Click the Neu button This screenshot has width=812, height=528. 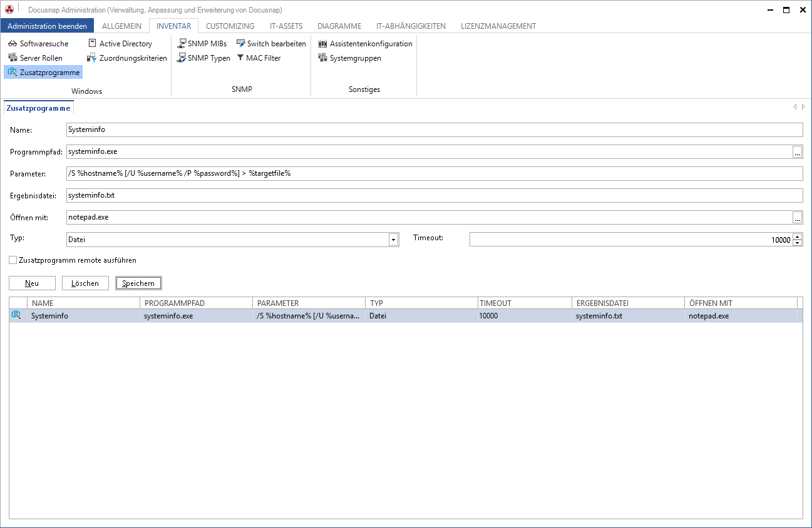(x=32, y=283)
